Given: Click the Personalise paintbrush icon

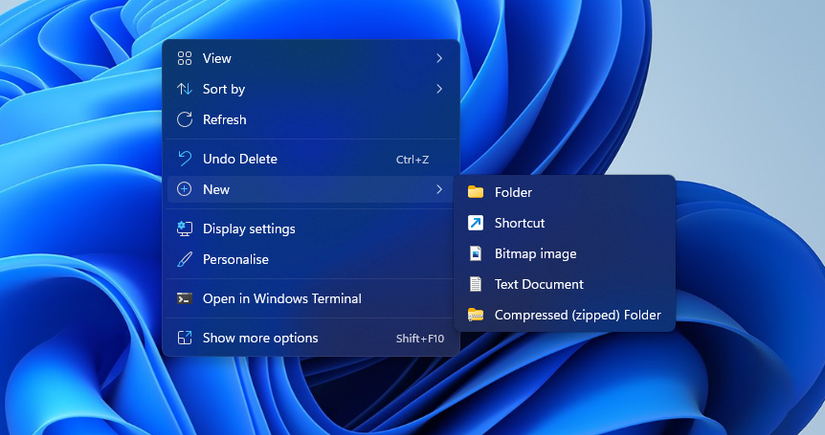Looking at the screenshot, I should click(185, 259).
